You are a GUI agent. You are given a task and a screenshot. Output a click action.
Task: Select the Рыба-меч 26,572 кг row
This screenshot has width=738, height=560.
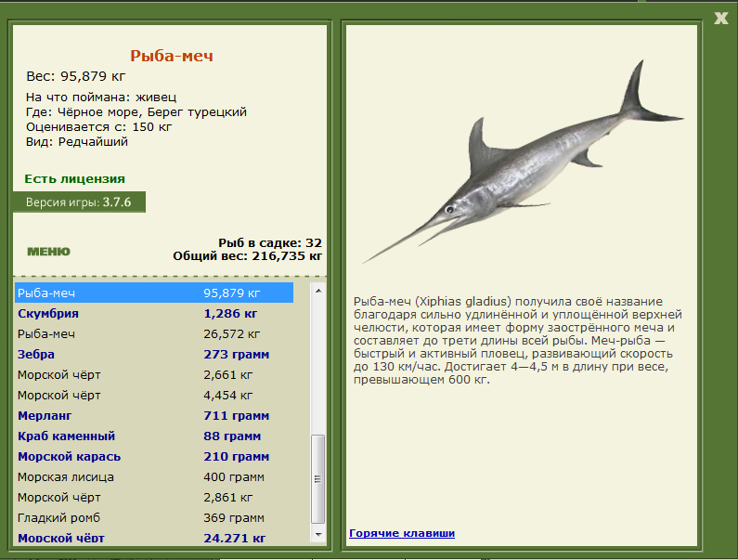point(154,334)
